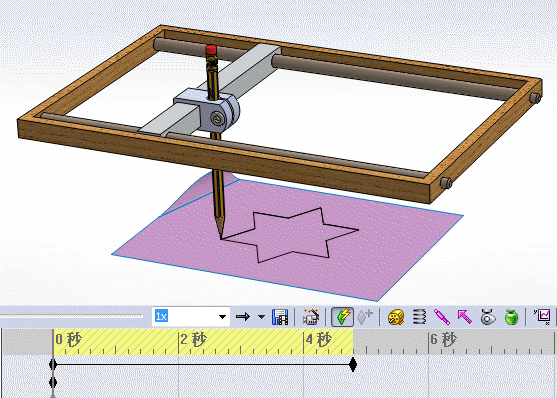Click the 2 秒 mark on the timeline ruler
This screenshot has width=557, height=398.
(193, 340)
